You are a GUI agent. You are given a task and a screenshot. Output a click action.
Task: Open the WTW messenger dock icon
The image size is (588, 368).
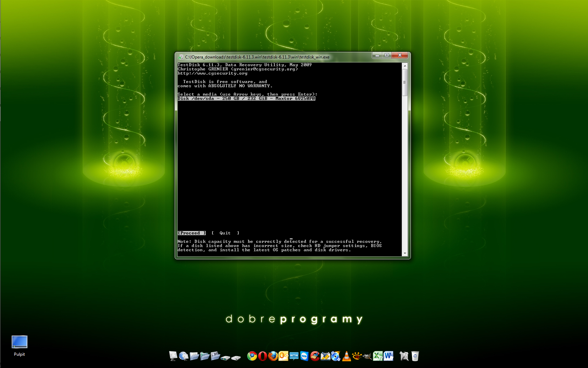click(294, 356)
